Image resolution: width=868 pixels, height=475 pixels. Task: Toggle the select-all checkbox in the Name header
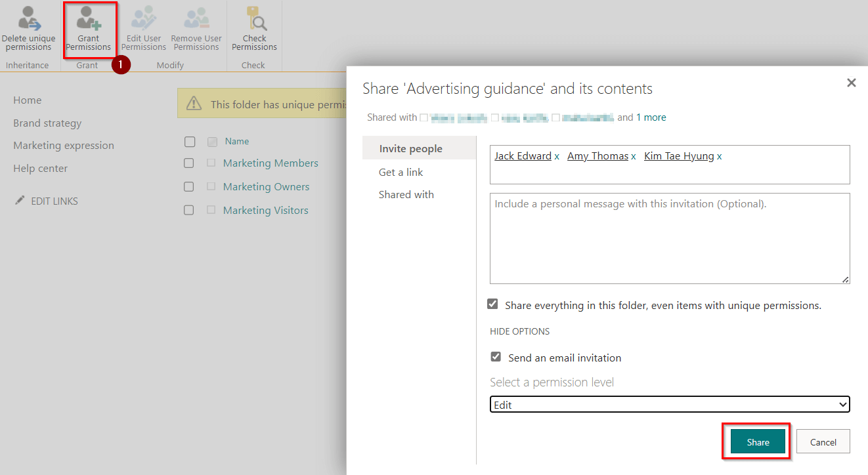coord(190,142)
